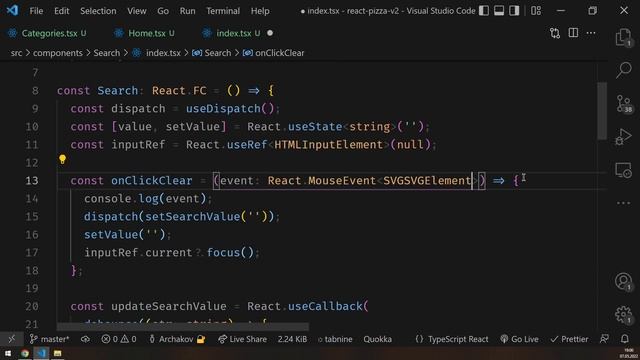Viewport: 640px width, 360px height.
Task: Click the tabnine status item
Action: click(x=335, y=339)
